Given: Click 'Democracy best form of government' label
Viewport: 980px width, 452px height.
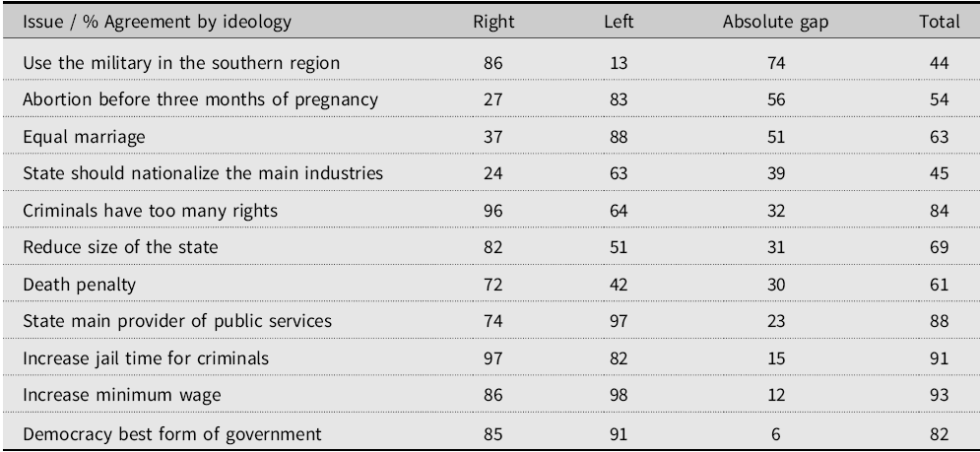Looking at the screenshot, I should click(171, 432).
